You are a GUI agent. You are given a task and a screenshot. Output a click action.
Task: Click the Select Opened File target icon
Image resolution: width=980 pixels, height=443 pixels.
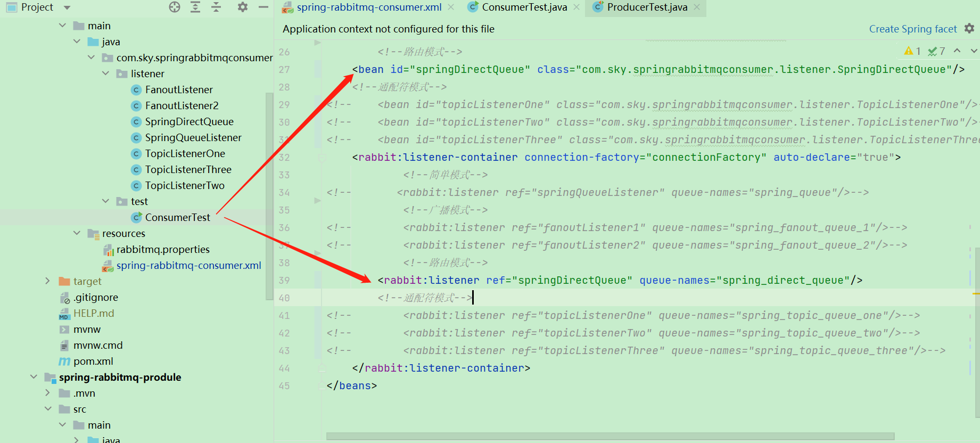coord(175,7)
